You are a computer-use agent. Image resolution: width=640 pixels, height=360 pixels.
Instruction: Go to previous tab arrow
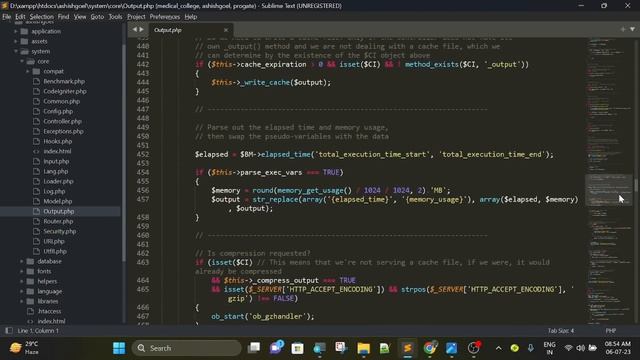[135, 29]
